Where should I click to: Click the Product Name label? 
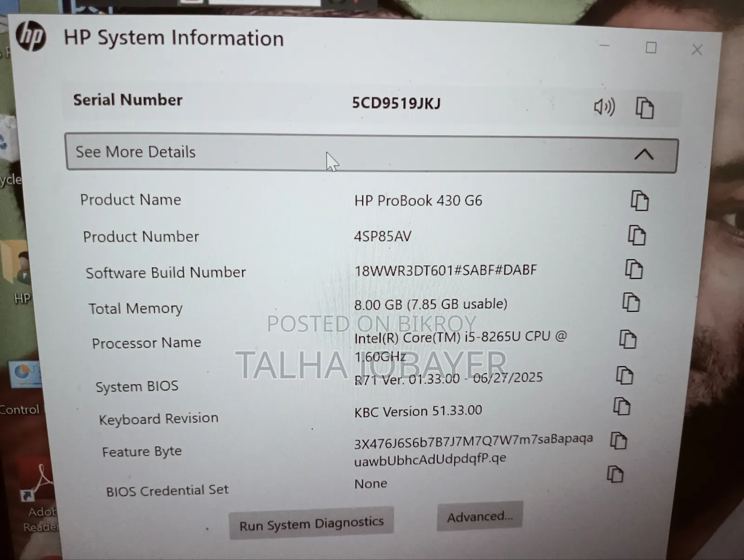click(x=131, y=200)
